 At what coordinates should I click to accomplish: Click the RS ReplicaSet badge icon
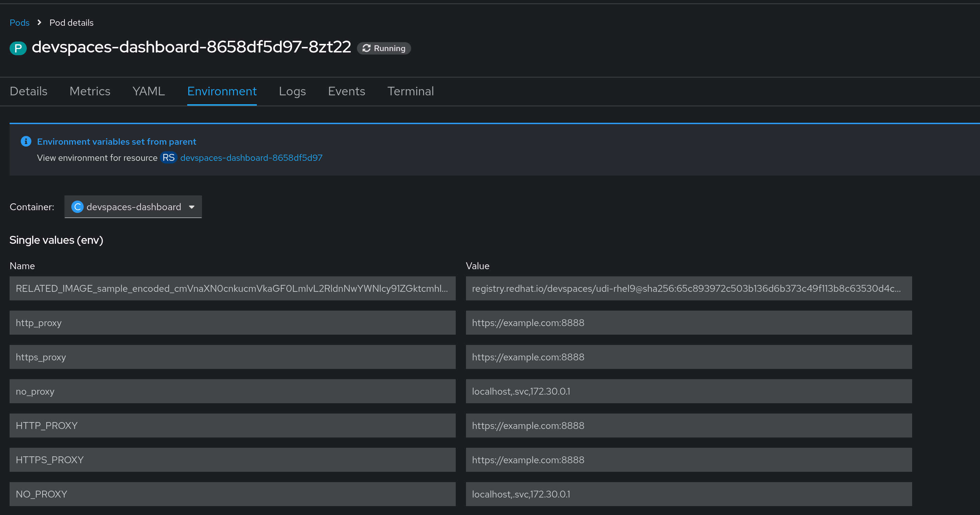168,157
